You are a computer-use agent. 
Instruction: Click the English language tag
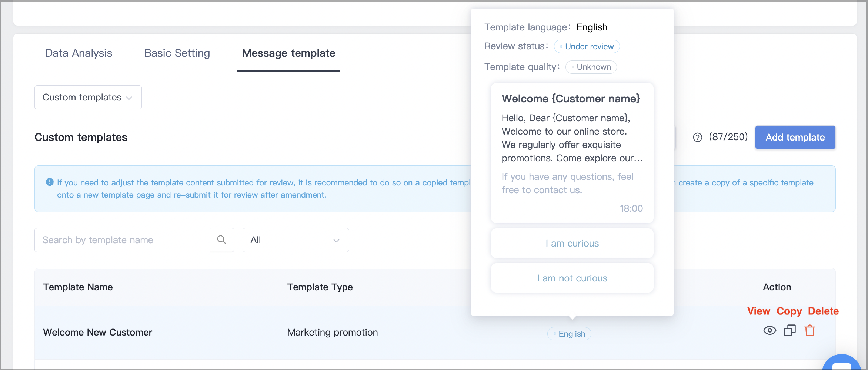[569, 334]
